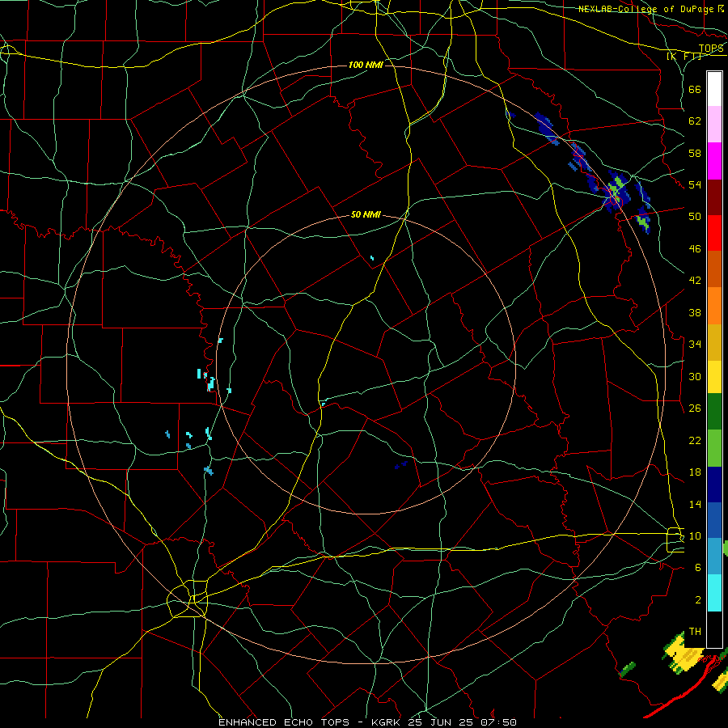Image resolution: width=728 pixels, height=728 pixels.
Task: Choose the light blue legend band
Action: pyautogui.click(x=714, y=557)
